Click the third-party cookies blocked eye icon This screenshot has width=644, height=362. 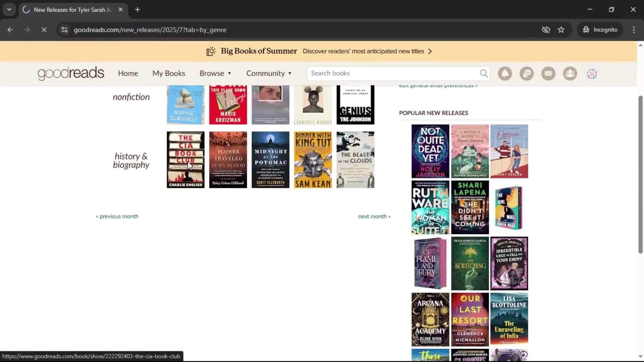point(546,30)
